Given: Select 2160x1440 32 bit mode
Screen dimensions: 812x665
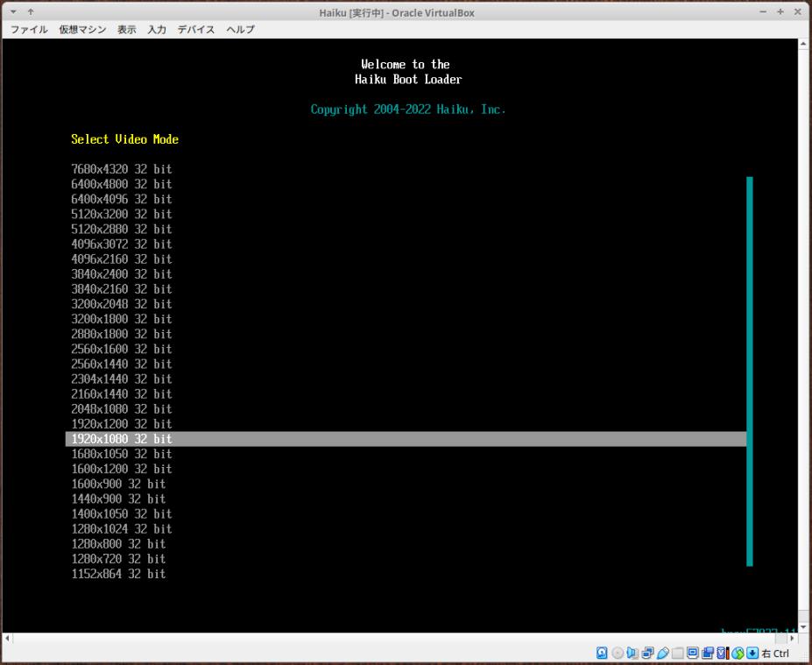Looking at the screenshot, I should [121, 394].
